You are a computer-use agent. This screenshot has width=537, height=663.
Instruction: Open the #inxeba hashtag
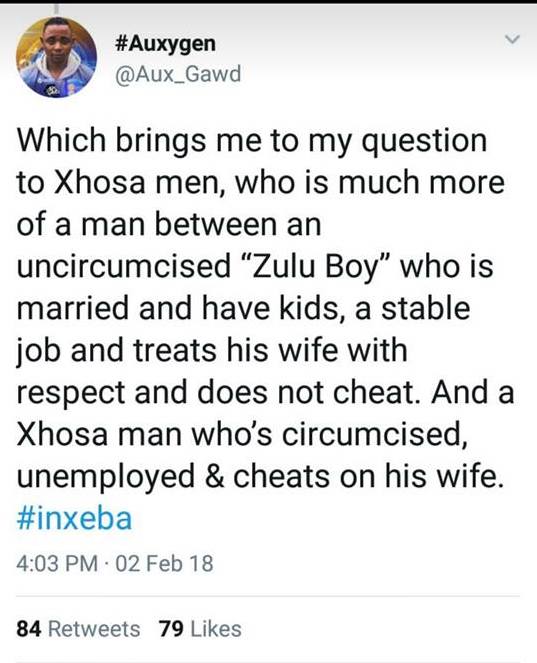[x=74, y=518]
